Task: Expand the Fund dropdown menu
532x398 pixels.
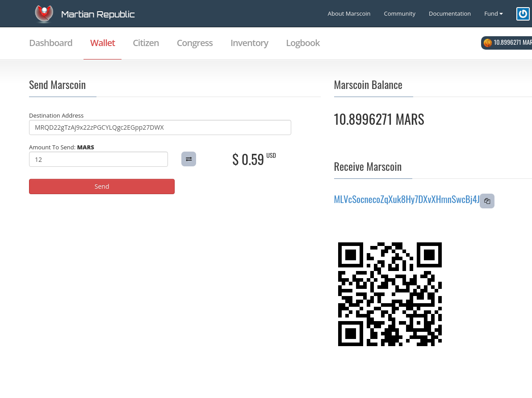Action: pyautogui.click(x=493, y=13)
